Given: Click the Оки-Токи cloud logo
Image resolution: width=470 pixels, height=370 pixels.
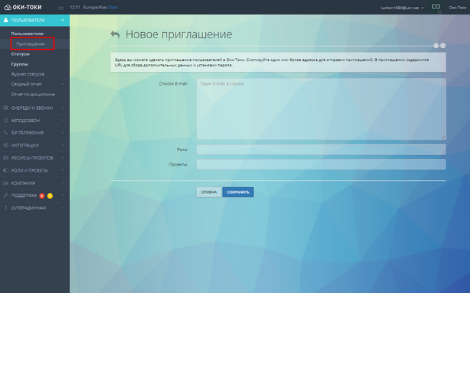Looking at the screenshot, I should coord(7,7).
